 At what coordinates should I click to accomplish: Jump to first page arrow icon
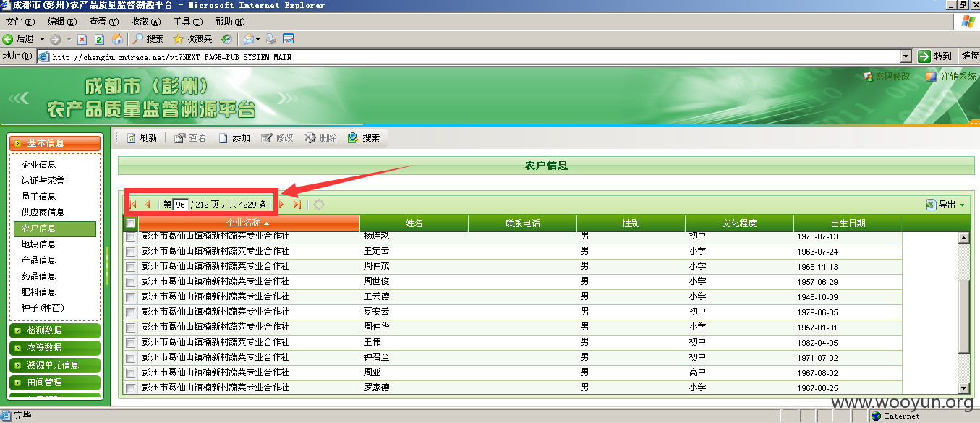click(x=133, y=205)
